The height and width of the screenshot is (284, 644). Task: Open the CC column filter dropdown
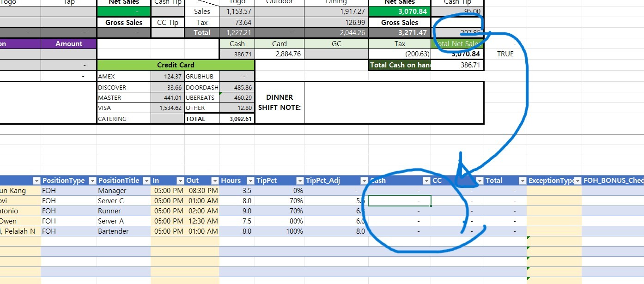click(x=480, y=181)
